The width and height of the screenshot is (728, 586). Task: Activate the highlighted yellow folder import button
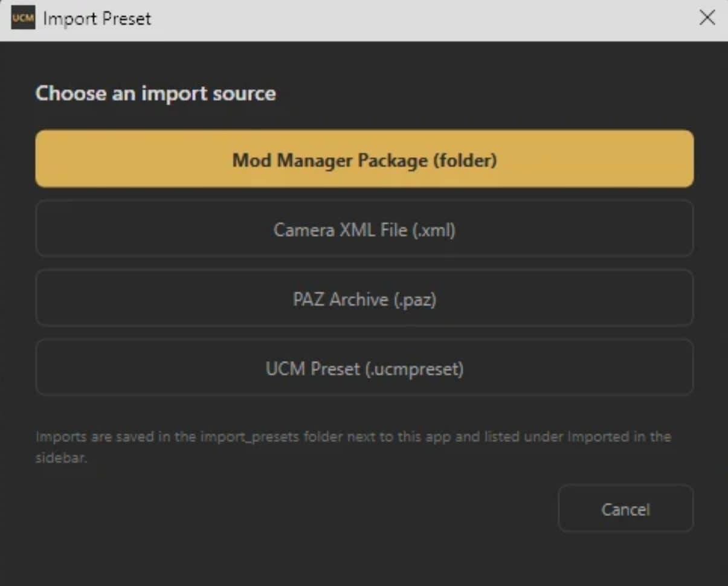point(364,158)
